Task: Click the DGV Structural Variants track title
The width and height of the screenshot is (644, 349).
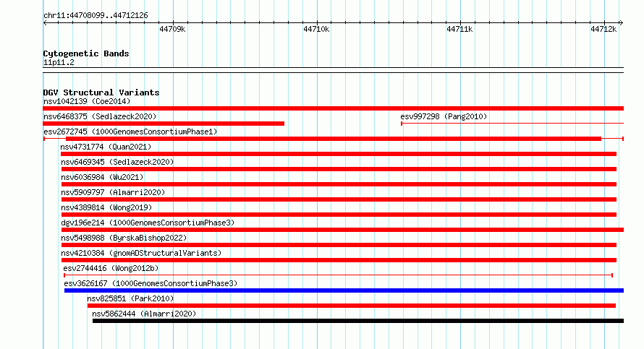Action: point(101,92)
